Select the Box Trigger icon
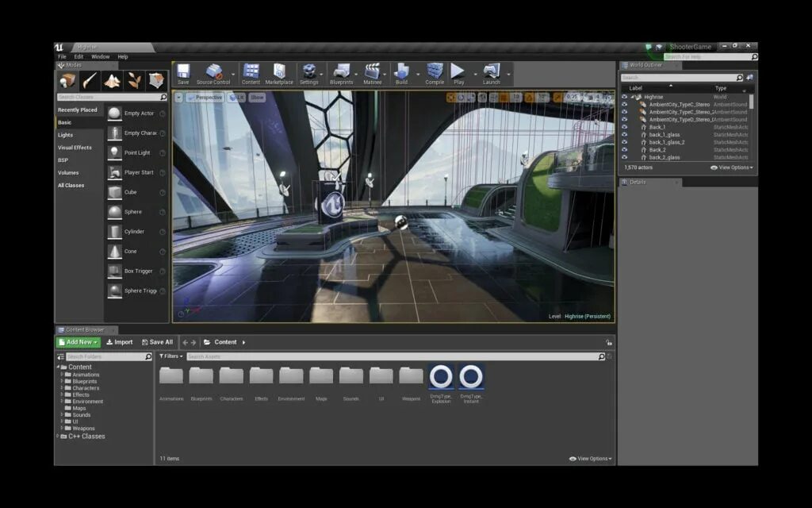 pyautogui.click(x=114, y=271)
